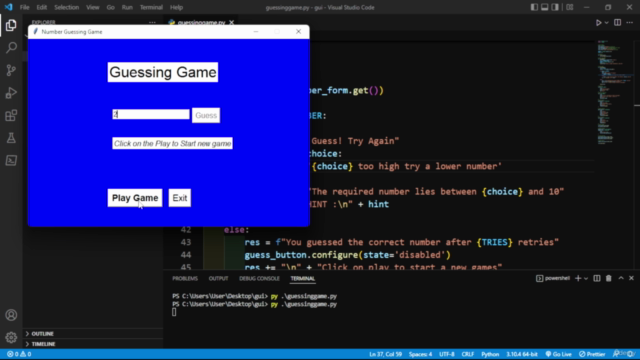The height and width of the screenshot is (360, 640).
Task: Open the Help menu
Action: pos(176,7)
